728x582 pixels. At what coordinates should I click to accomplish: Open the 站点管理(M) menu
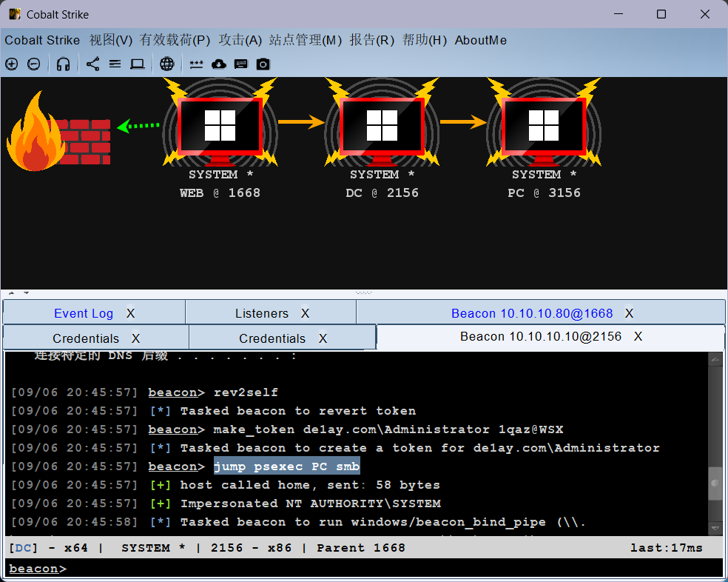(306, 41)
